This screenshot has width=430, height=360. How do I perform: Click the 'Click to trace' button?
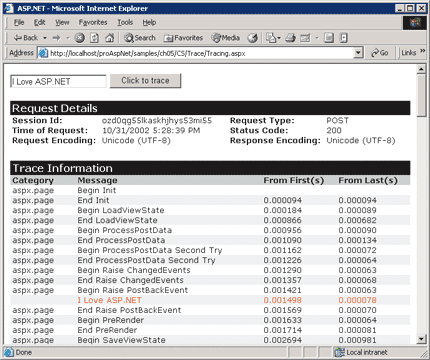[x=145, y=81]
